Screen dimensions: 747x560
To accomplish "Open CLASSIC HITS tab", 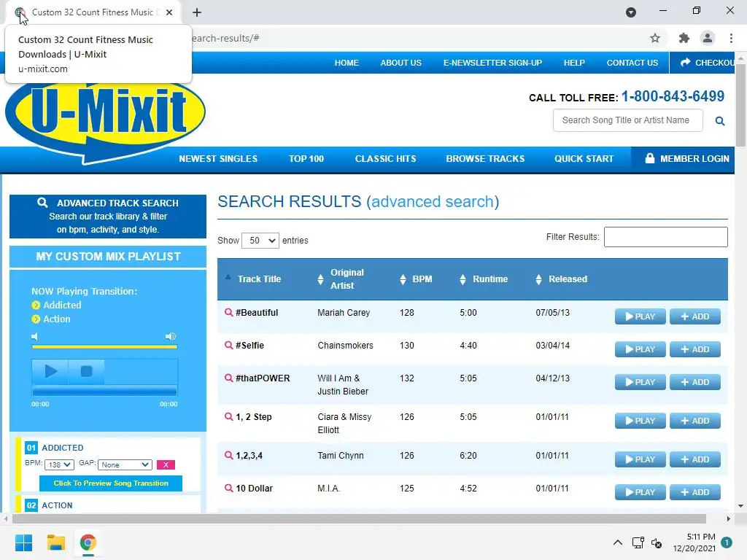I will 385,159.
